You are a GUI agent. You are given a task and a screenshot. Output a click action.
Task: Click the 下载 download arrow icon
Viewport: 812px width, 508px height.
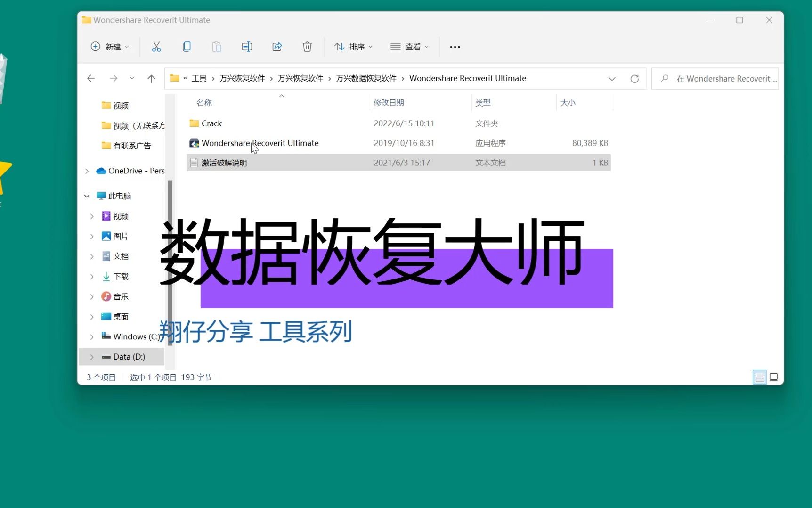click(x=106, y=276)
